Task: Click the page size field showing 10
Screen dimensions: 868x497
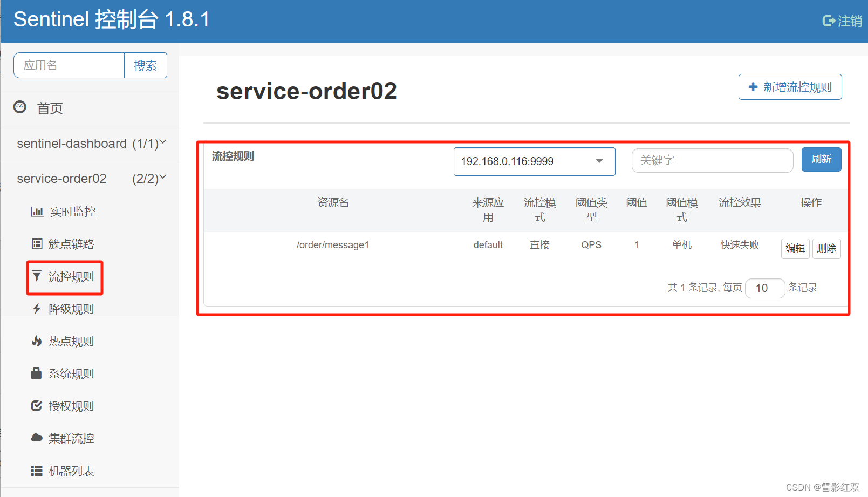Action: [765, 288]
